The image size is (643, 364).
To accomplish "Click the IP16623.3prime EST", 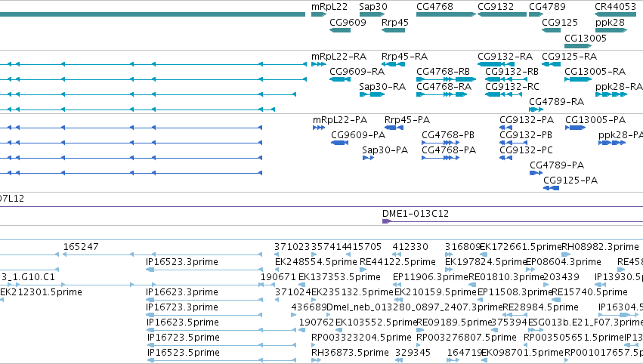I will (182, 292).
